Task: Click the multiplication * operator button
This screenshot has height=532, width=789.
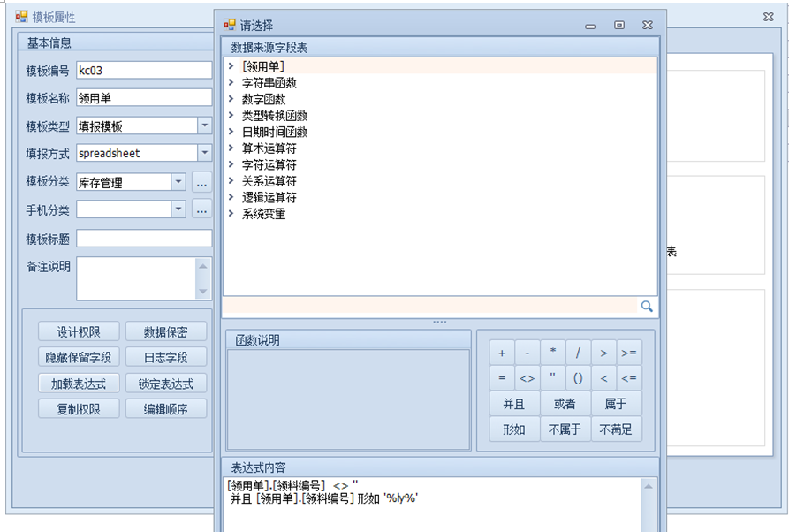Action: click(553, 353)
